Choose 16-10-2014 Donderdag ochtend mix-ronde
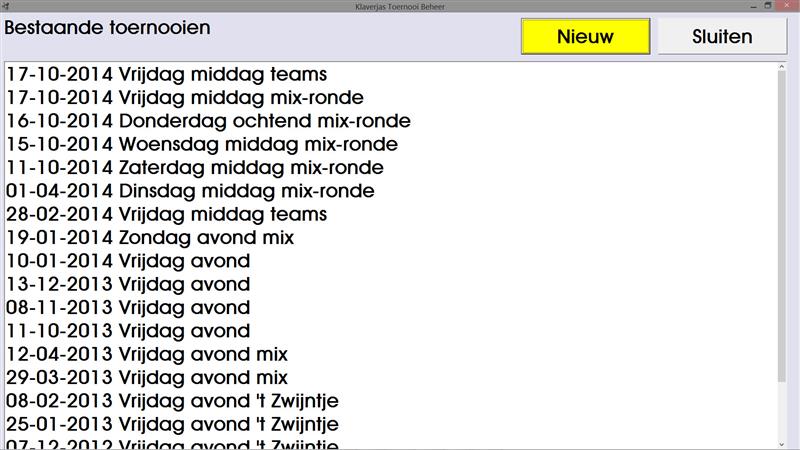This screenshot has height=450, width=800. click(x=208, y=121)
